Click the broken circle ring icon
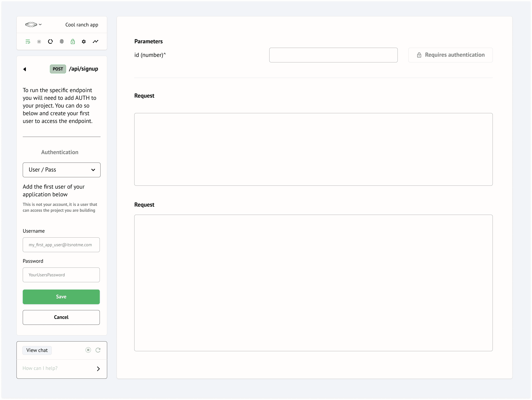This screenshot has width=532, height=400. tap(50, 42)
